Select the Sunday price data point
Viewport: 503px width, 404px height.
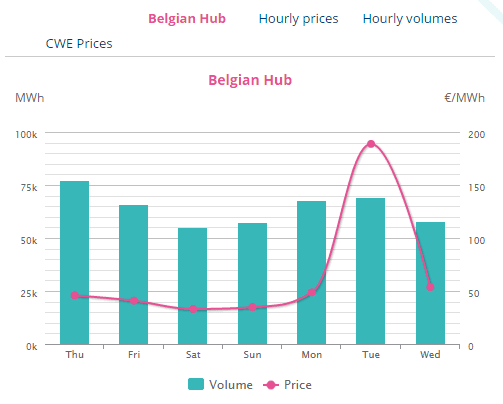coord(252,307)
